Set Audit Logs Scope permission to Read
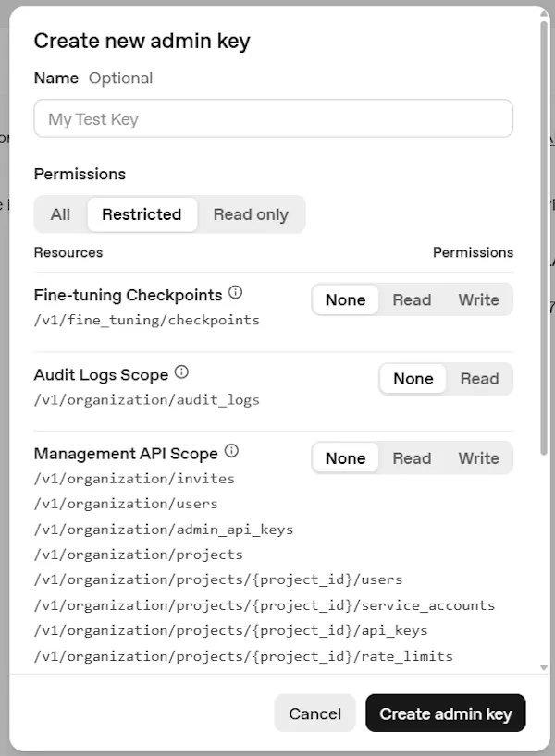The height and width of the screenshot is (756, 555). (479, 379)
